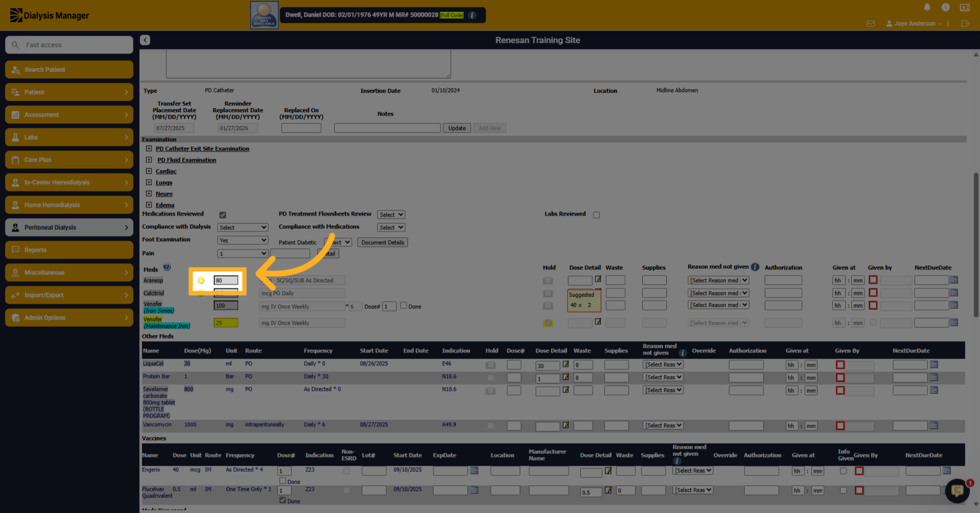980x513 pixels.
Task: Click the page vertical scrollbar
Action: point(976,245)
